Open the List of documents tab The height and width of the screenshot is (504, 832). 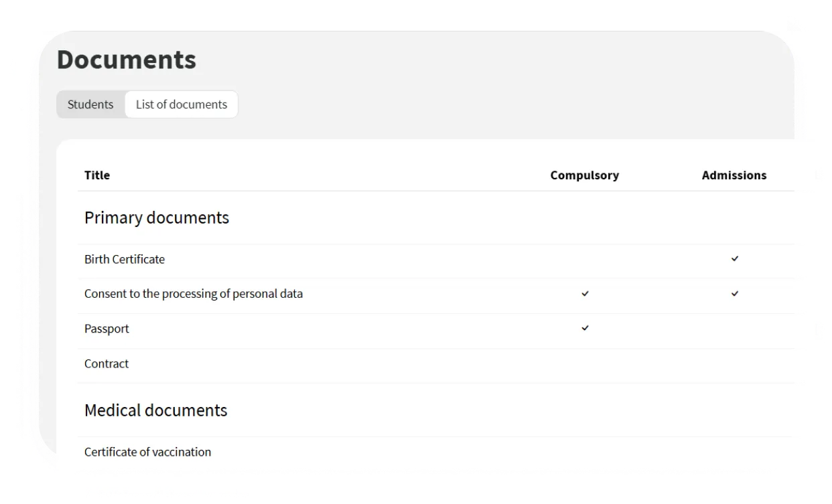pyautogui.click(x=181, y=104)
